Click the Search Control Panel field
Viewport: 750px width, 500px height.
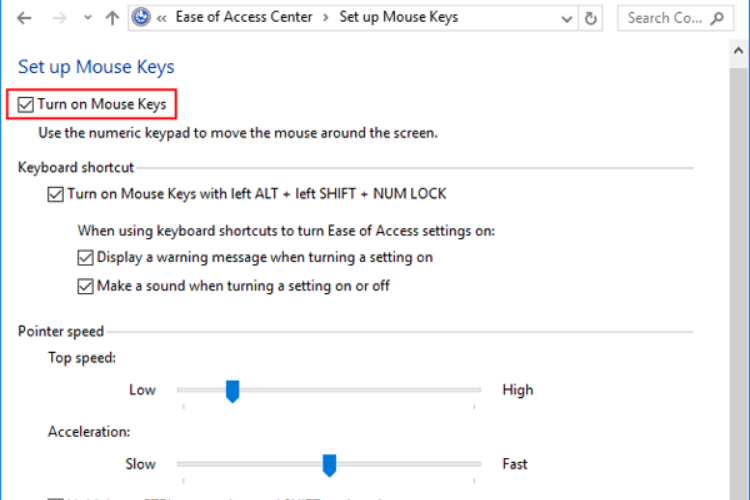675,18
